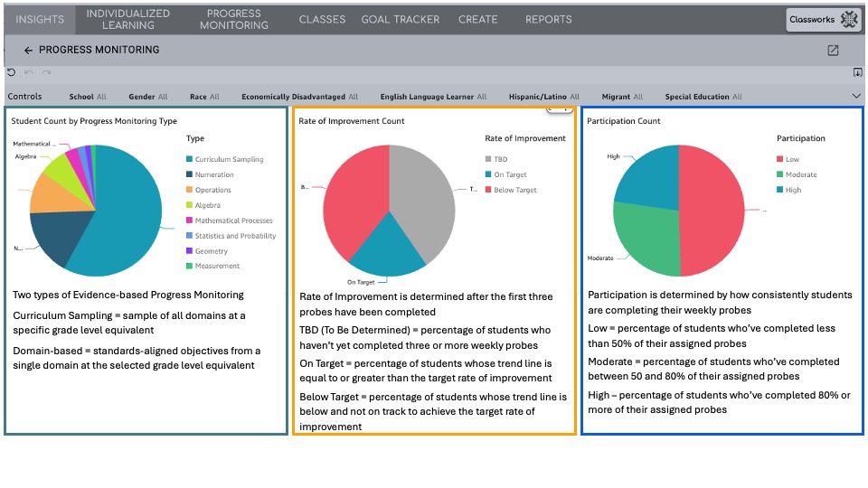Toggle Numeration legend swatch

(189, 174)
